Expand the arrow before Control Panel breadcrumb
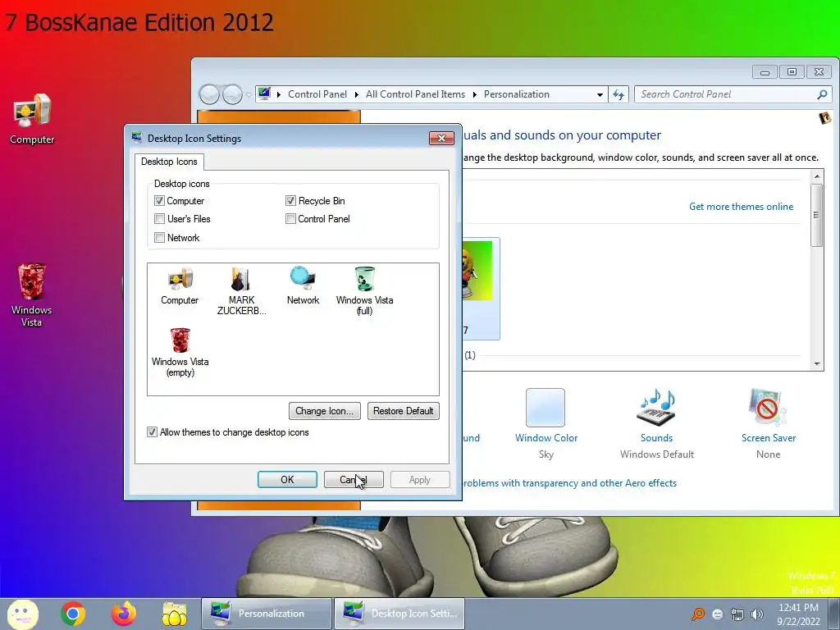 (x=279, y=95)
